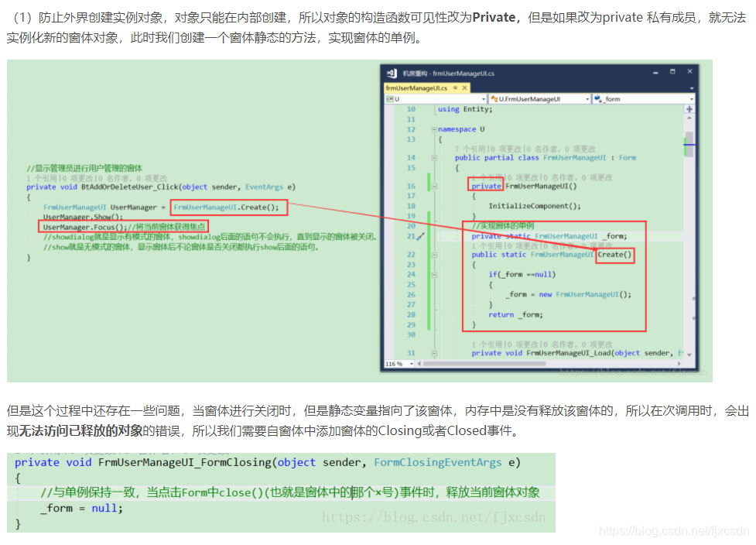Click the editor scroll-up arrow
756x545 pixels.
pos(689,118)
